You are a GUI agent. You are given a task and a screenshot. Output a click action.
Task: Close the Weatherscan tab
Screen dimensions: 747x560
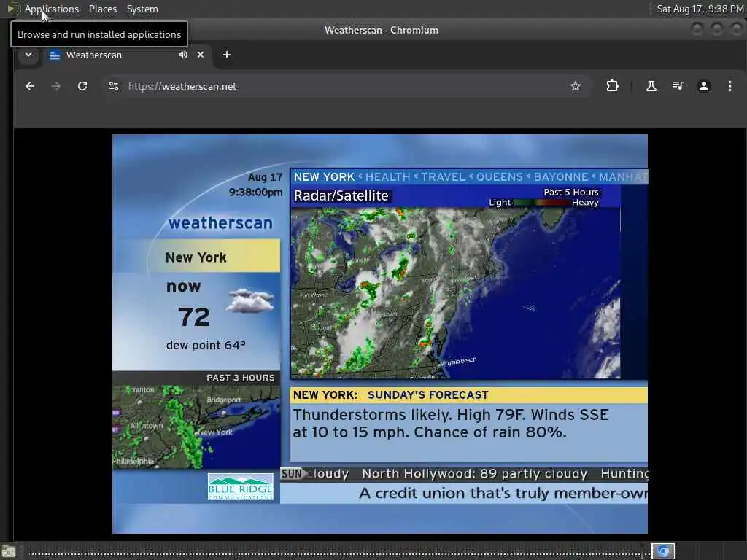pyautogui.click(x=201, y=55)
